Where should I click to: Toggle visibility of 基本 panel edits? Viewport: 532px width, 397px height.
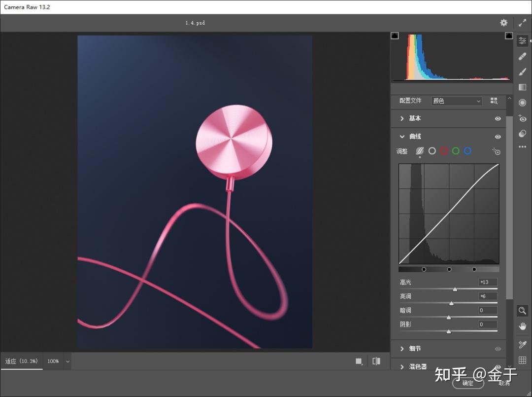tap(498, 119)
